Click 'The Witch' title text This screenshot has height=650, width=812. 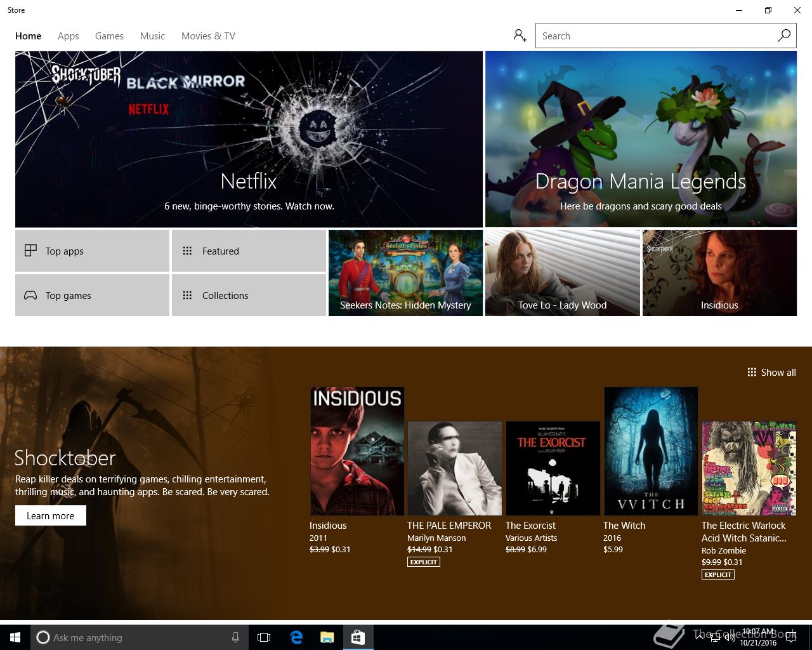pyautogui.click(x=624, y=526)
